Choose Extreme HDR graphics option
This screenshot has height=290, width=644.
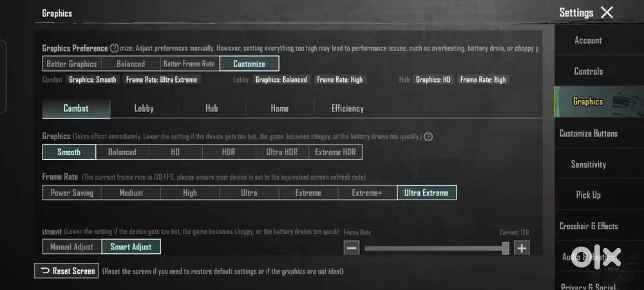[x=336, y=152]
